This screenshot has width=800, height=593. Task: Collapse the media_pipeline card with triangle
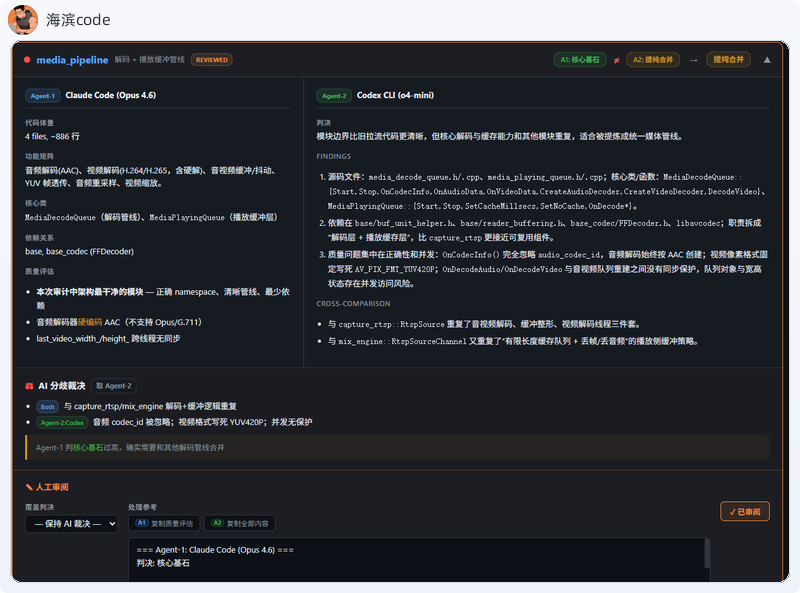coord(767,60)
